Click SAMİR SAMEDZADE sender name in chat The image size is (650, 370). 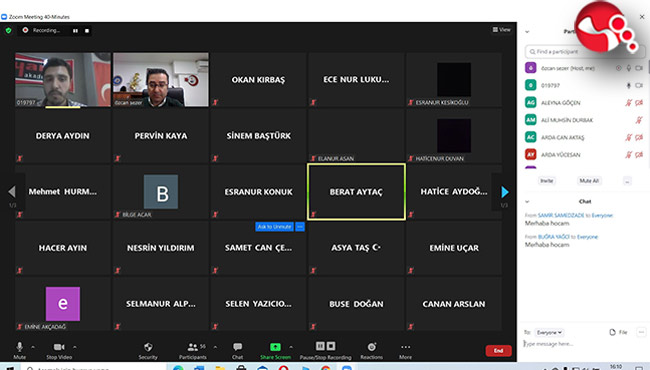click(x=561, y=215)
